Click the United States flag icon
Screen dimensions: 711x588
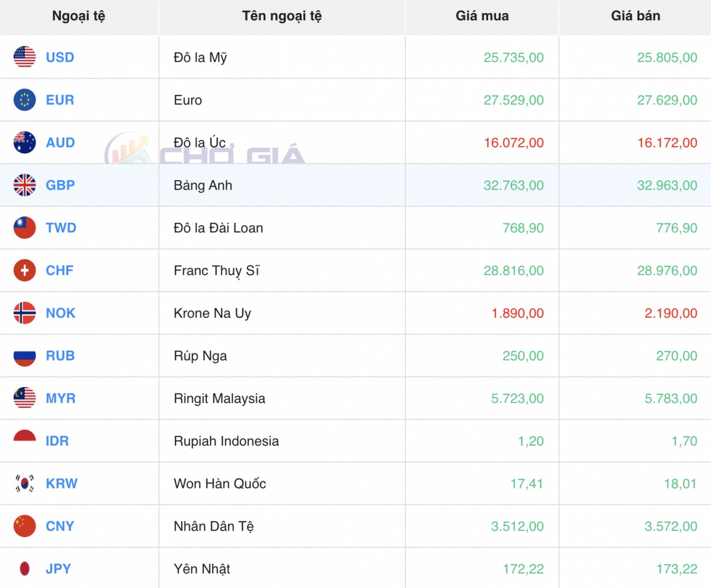(25, 57)
